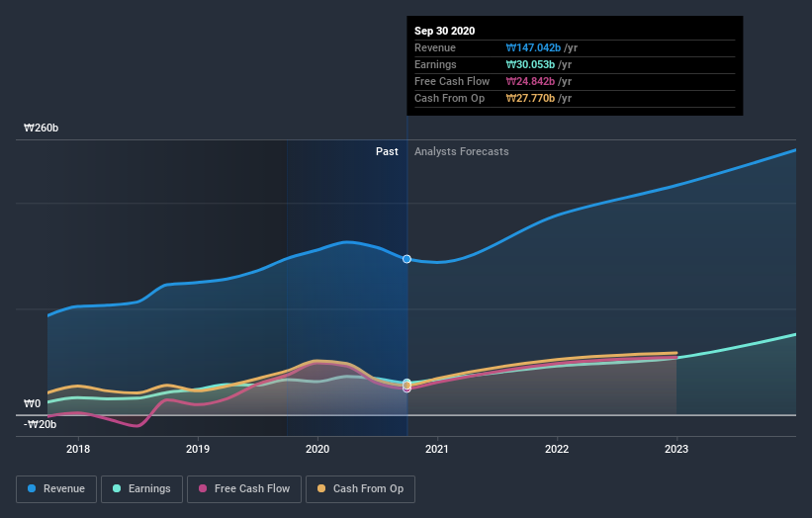Toggle the Earnings legend series
This screenshot has height=518, width=812.
[x=141, y=488]
